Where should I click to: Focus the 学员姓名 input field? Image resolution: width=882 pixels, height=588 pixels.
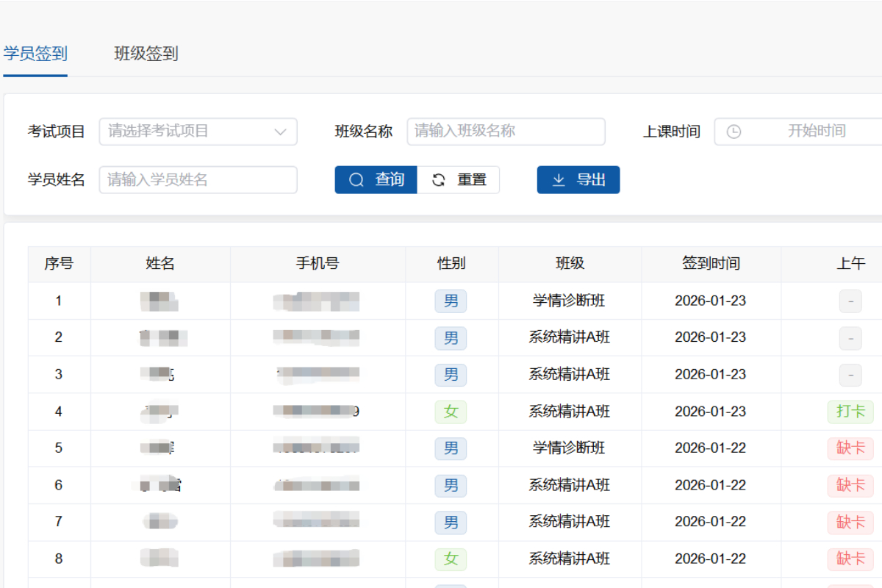tap(198, 180)
